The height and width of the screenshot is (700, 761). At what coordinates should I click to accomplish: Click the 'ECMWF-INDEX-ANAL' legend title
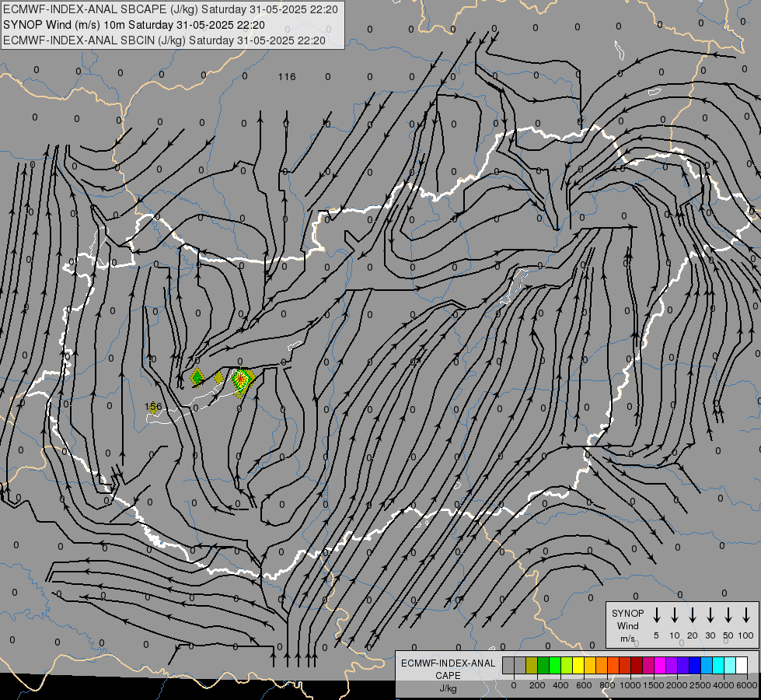448,663
